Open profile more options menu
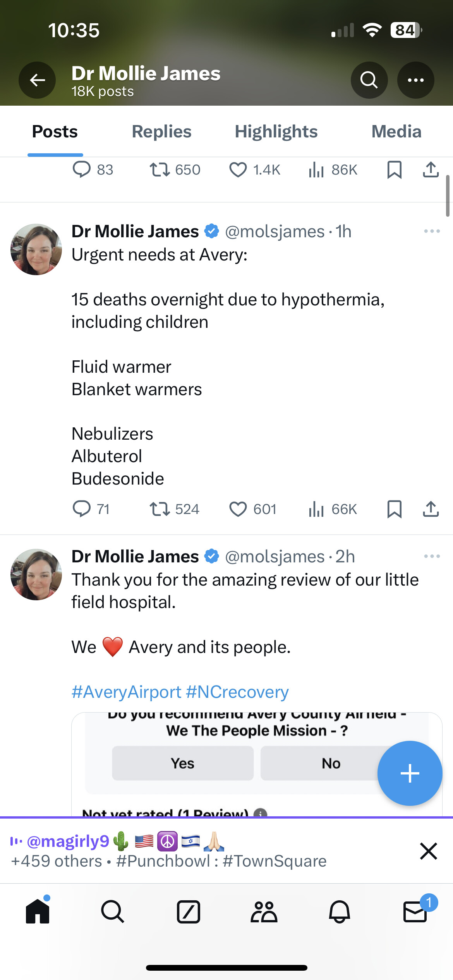This screenshot has width=453, height=980. coord(415,80)
